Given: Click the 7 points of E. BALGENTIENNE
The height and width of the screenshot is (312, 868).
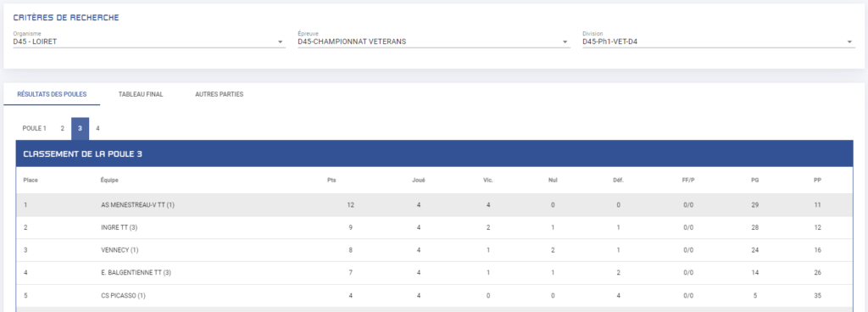Looking at the screenshot, I should 350,273.
